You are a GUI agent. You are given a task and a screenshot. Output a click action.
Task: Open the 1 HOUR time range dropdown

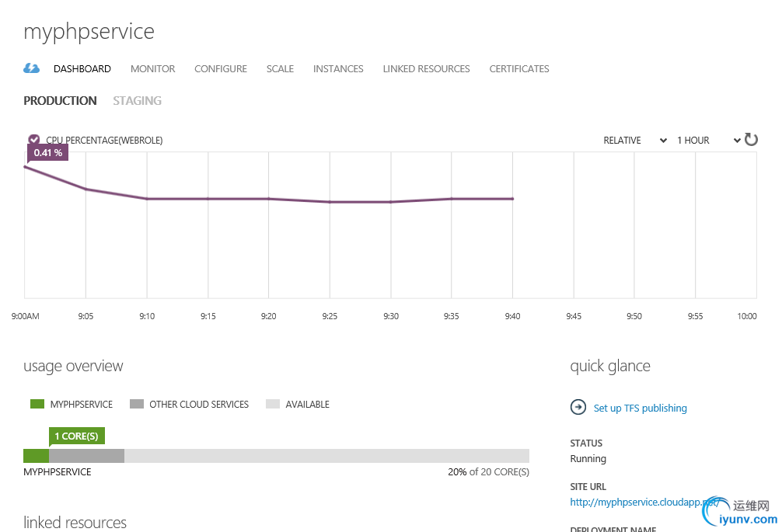708,141
